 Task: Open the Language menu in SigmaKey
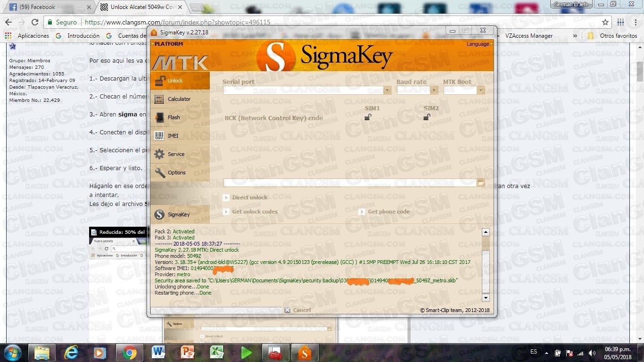pyautogui.click(x=479, y=44)
